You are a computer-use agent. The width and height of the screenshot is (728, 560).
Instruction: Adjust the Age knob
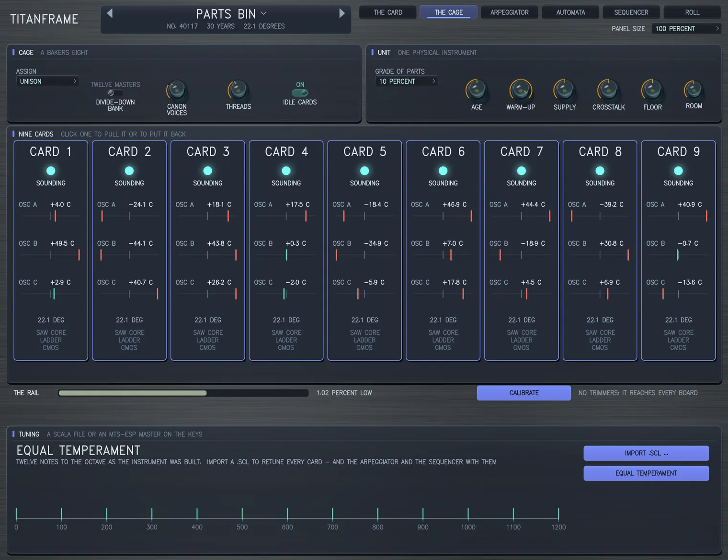pos(477,90)
